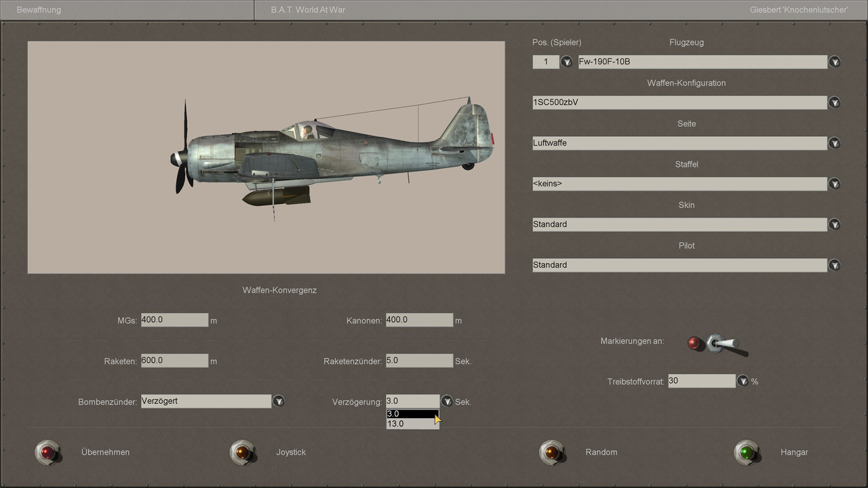Open the Staffel dropdown arrow

(835, 184)
